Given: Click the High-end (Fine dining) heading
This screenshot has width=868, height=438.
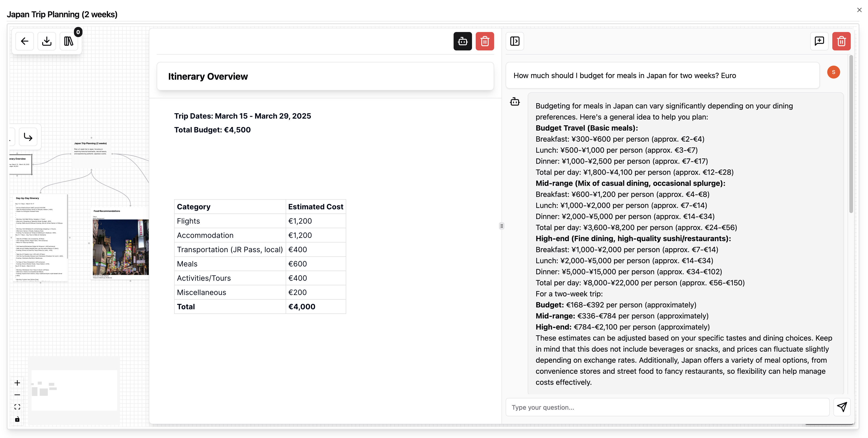Looking at the screenshot, I should pyautogui.click(x=633, y=239).
